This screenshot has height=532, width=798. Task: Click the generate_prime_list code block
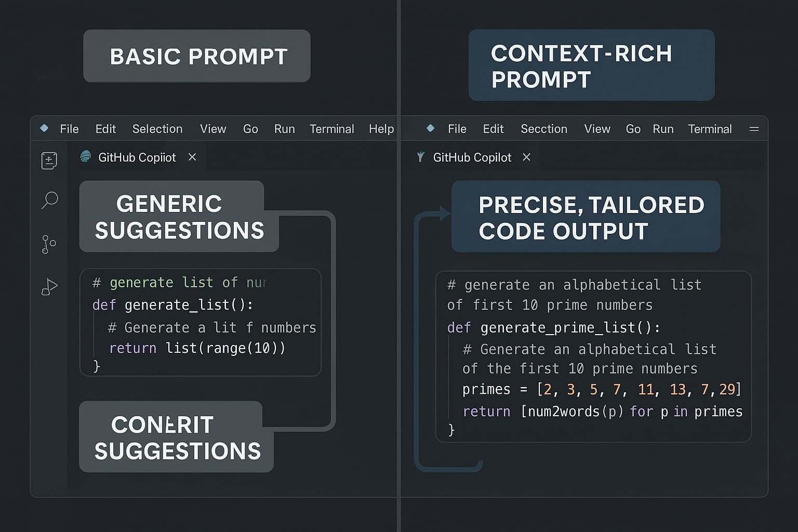[x=594, y=357]
